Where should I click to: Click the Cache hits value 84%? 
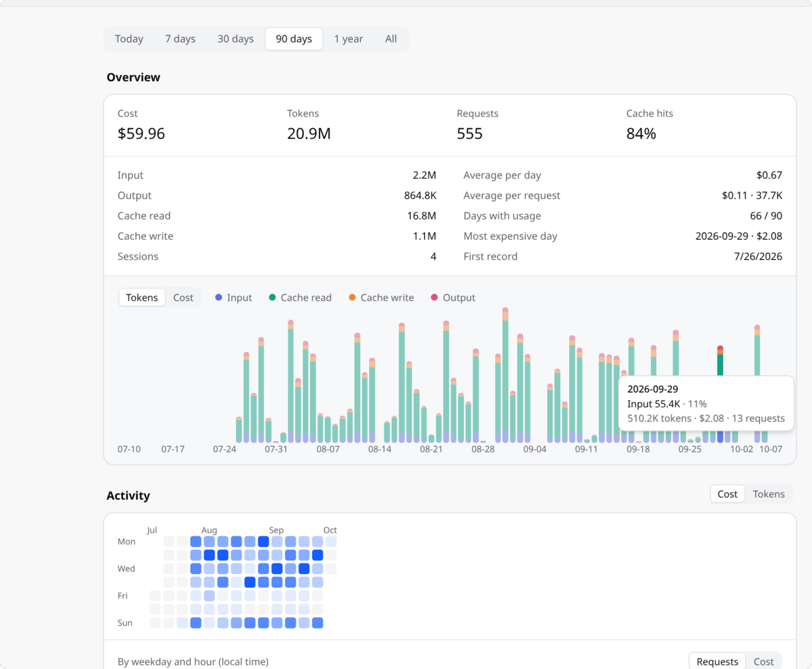point(641,134)
